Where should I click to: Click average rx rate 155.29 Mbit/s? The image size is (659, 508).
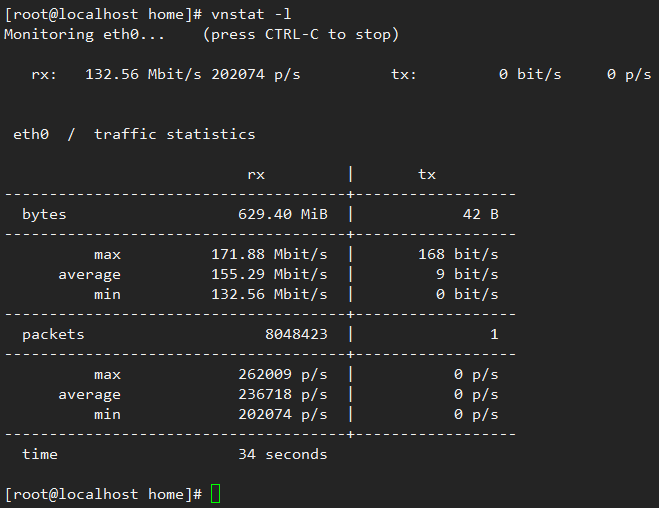click(x=269, y=274)
